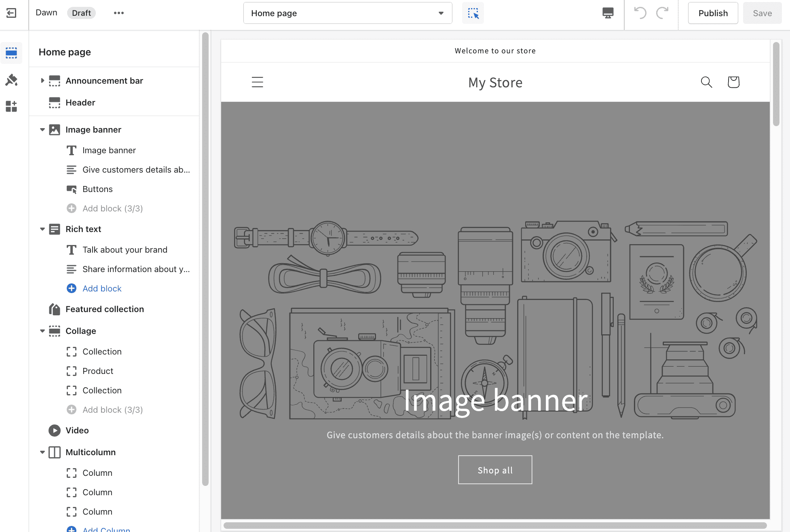The height and width of the screenshot is (532, 790).
Task: Expand the Image banner section
Action: (42, 129)
